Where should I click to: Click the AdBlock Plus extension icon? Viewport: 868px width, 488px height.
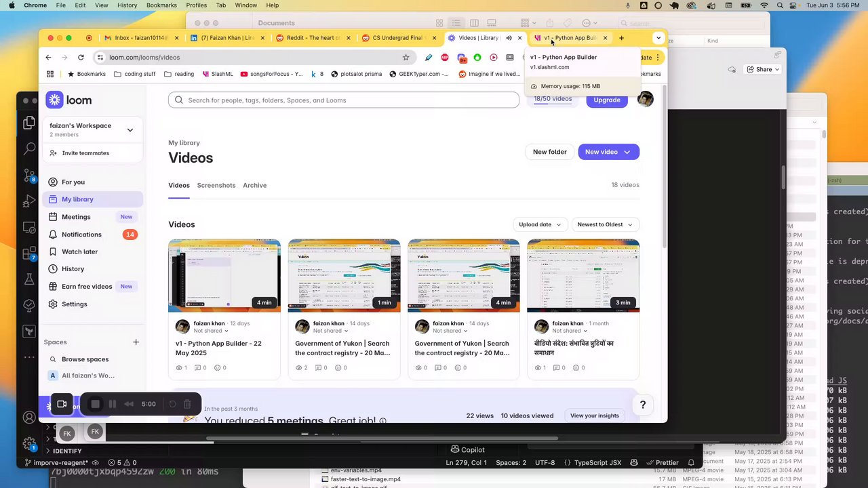[445, 58]
